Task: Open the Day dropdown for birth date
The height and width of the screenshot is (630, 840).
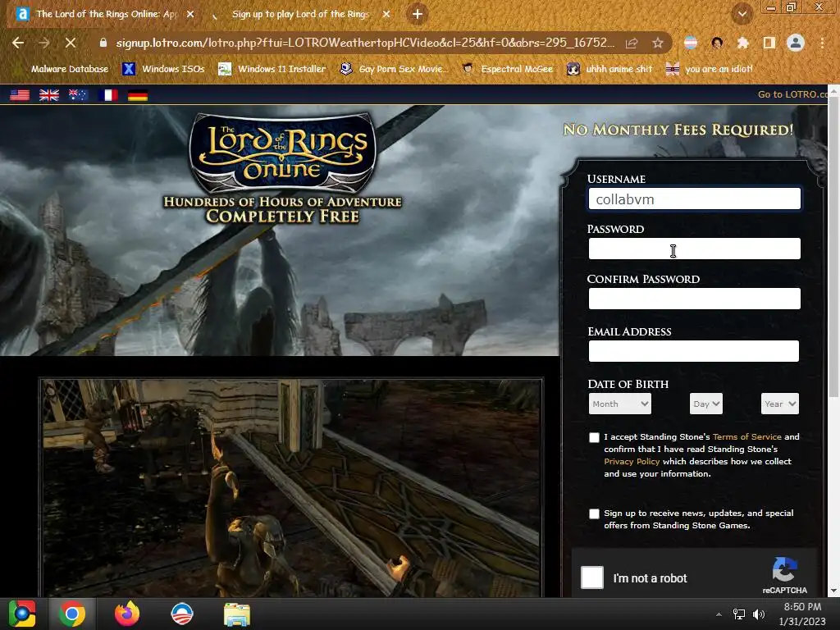Action: 706,404
